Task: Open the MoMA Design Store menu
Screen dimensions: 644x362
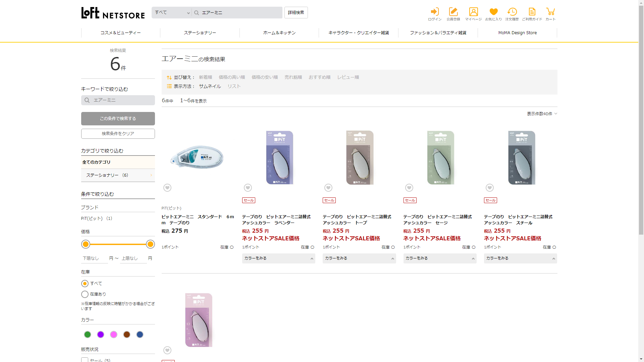Action: [517, 33]
